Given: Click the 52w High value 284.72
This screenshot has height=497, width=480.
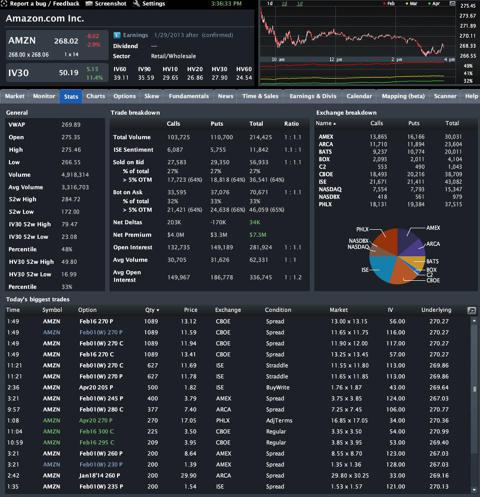Looking at the screenshot, I should click(71, 199).
